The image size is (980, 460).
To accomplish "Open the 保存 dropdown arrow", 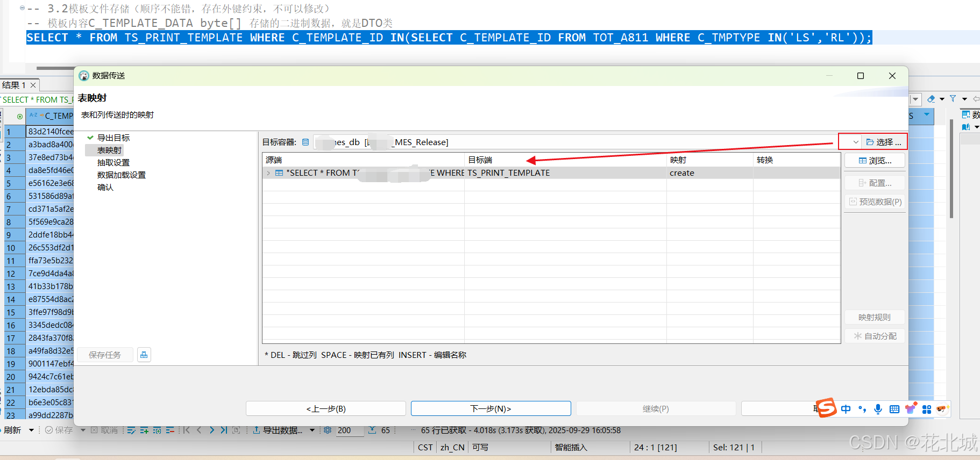I will coord(83,430).
